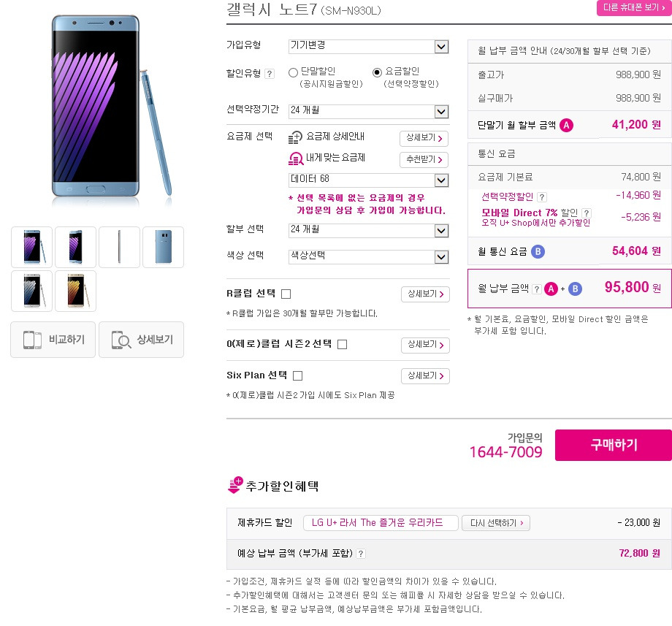This screenshot has height=626, width=672.
Task: Open 상세보기 for 0(제로)클럽 시즌2
Action: (425, 345)
